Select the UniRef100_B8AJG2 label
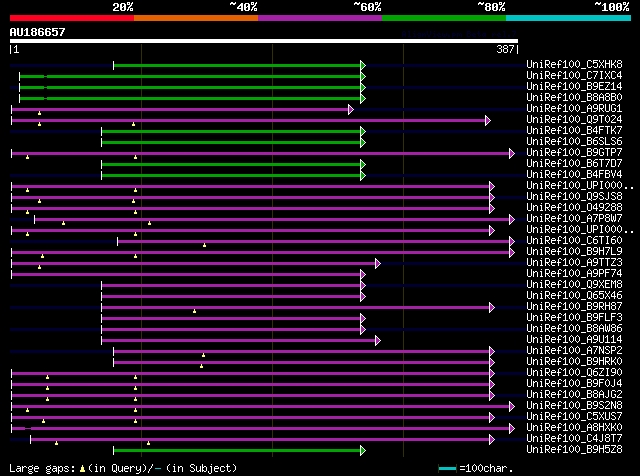The width and height of the screenshot is (640, 476). coord(574,395)
